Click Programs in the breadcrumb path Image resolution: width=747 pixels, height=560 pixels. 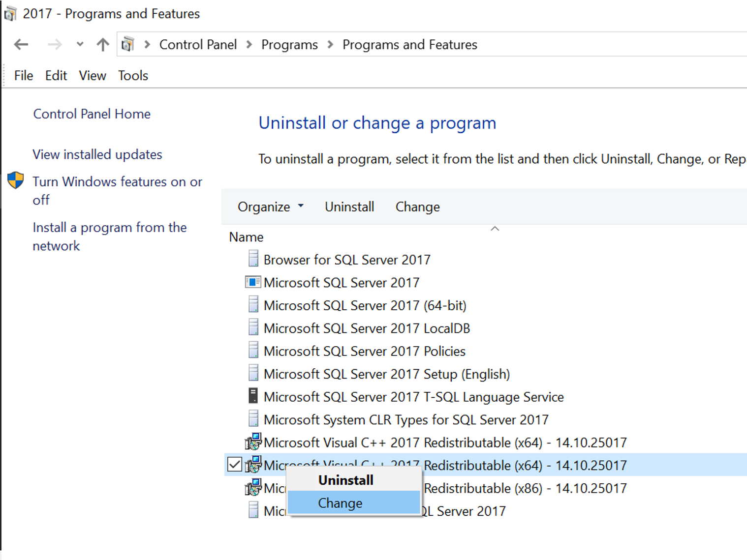coord(289,44)
